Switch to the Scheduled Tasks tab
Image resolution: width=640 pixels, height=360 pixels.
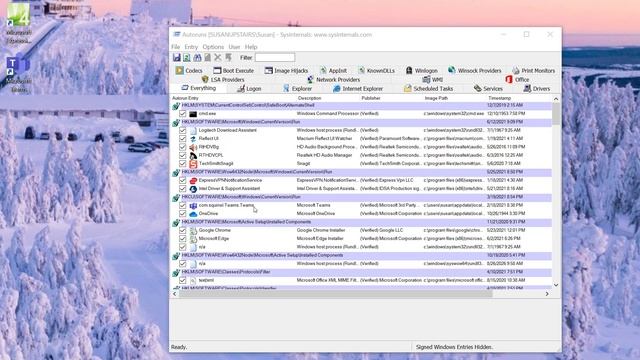(428, 89)
